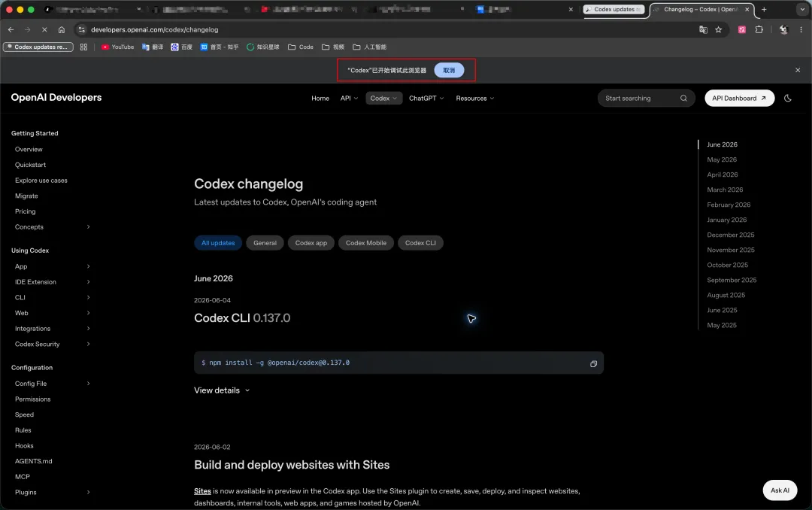Open YouTube bookmark

[x=117, y=47]
